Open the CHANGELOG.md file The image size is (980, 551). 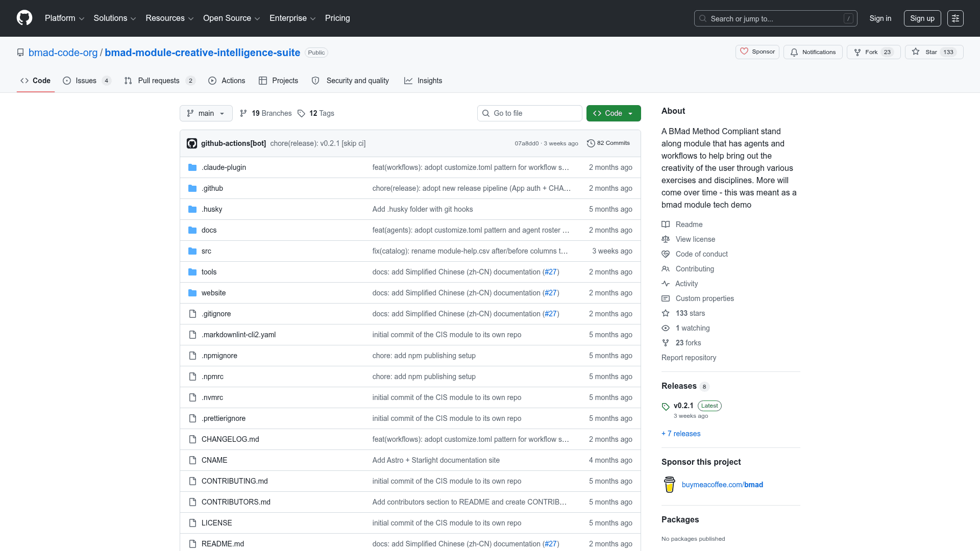[230, 439]
